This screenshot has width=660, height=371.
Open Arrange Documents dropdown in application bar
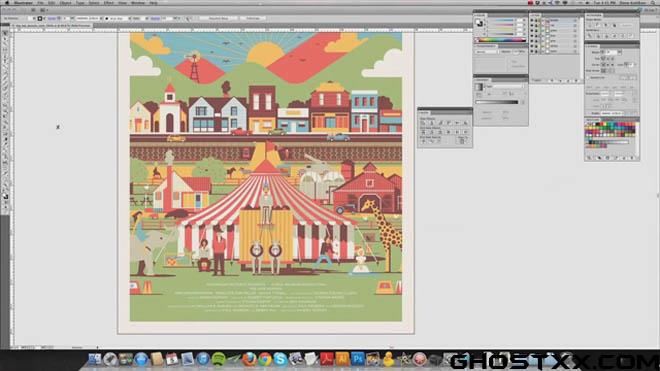click(43, 10)
